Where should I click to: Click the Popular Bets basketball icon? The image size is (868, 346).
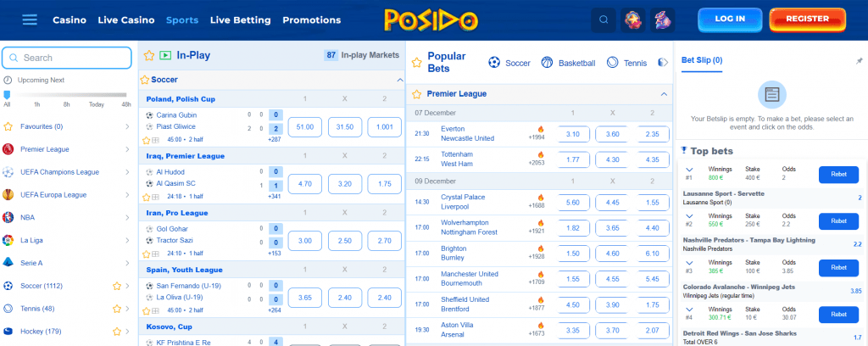547,63
